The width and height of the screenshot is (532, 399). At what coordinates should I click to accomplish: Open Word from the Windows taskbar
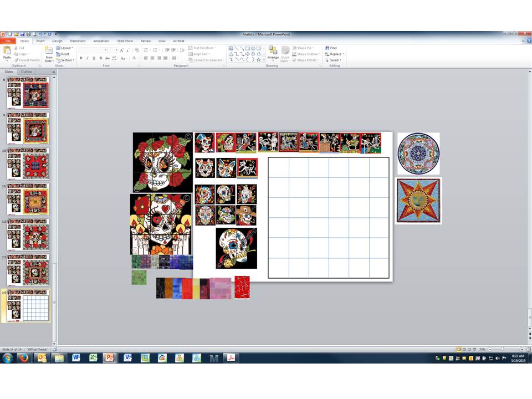point(76,357)
